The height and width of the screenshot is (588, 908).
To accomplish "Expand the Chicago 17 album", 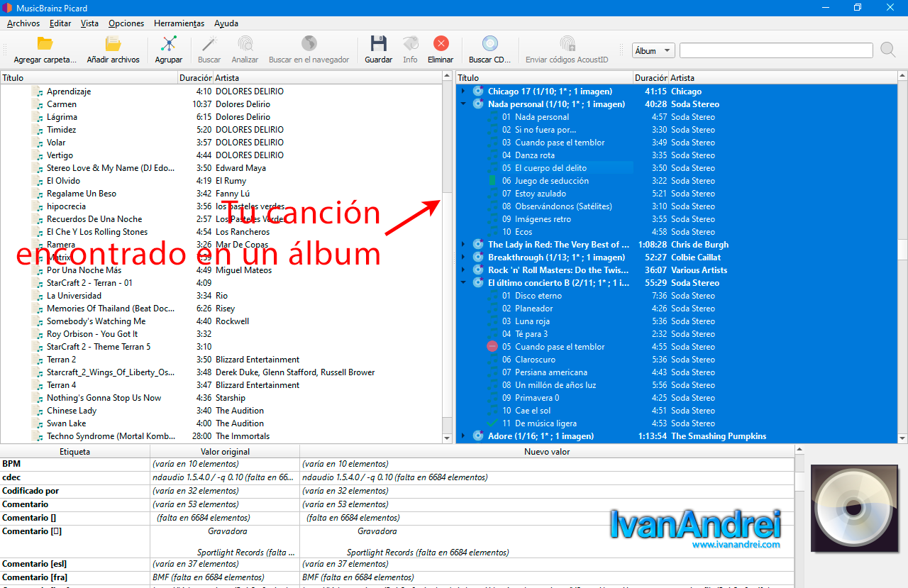I will point(463,91).
